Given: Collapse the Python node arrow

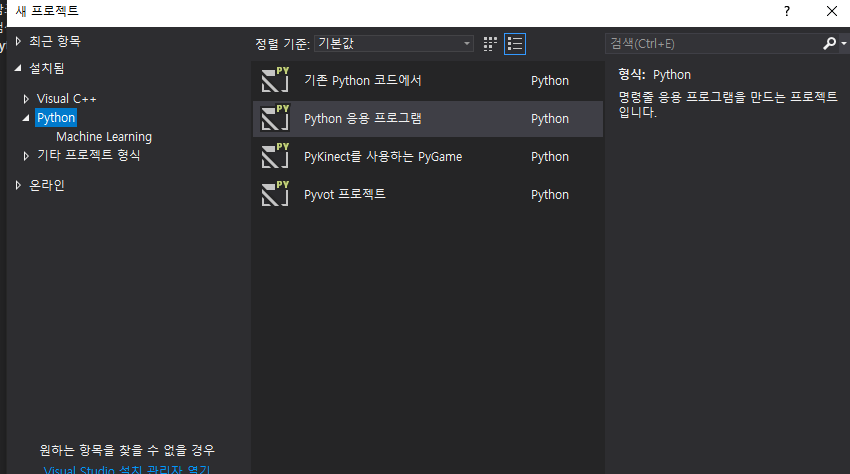Looking at the screenshot, I should click(x=26, y=118).
